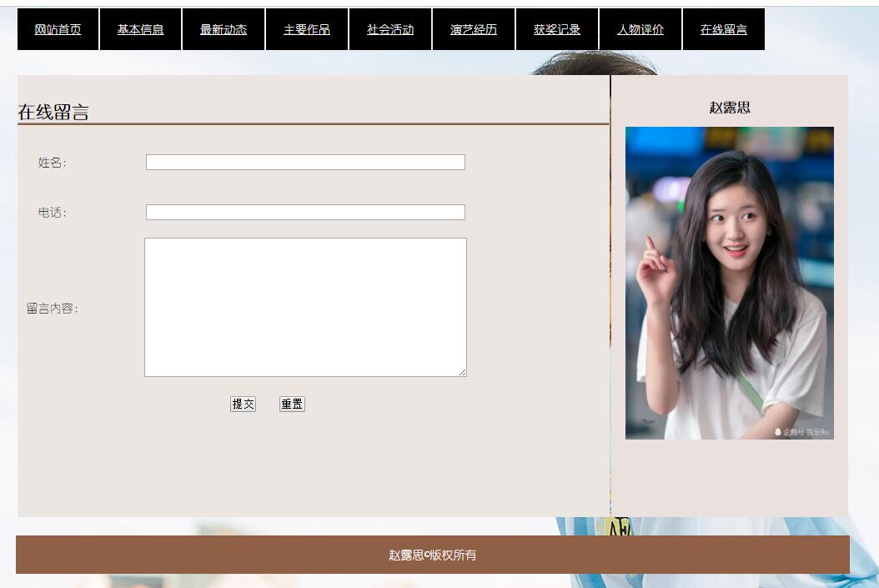Viewport: 879px width, 588px height.
Task: Open the 网站首页 navigation link
Action: click(x=58, y=29)
